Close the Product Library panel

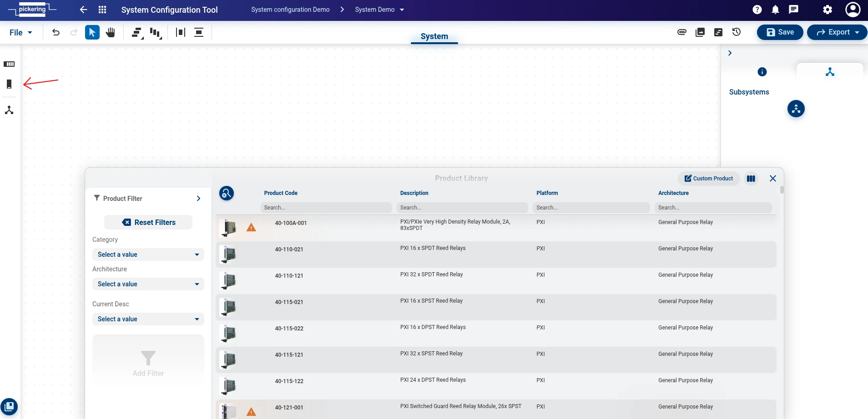tap(773, 179)
